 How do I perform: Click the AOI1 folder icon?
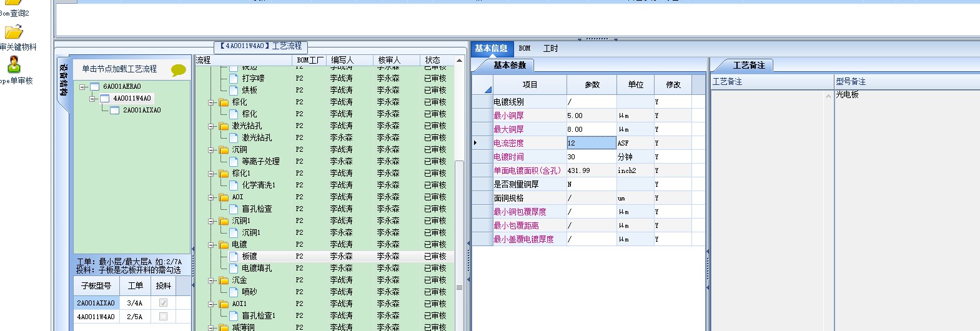click(x=224, y=304)
